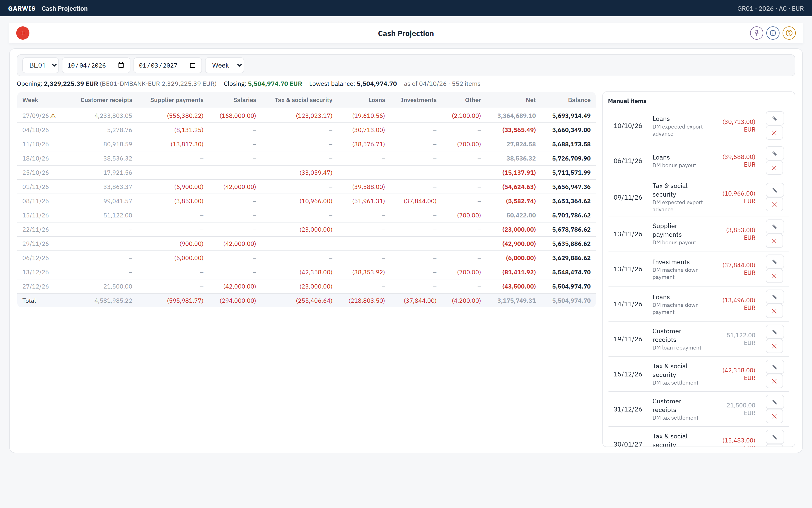Click the balance 5,726,709.90 cell
This screenshot has height=508, width=812.
click(x=571, y=158)
